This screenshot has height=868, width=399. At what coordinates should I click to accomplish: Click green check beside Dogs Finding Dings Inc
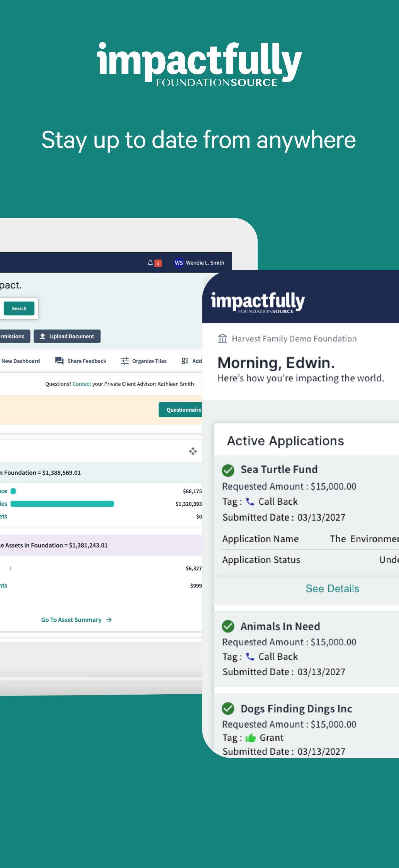pyautogui.click(x=228, y=708)
